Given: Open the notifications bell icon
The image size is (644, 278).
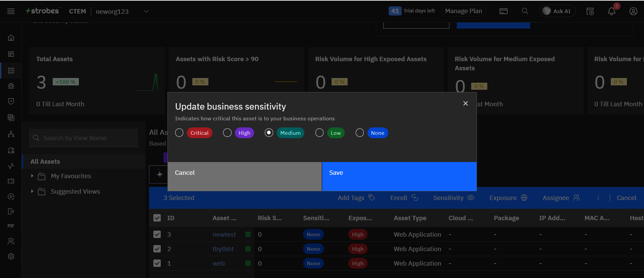Looking at the screenshot, I should point(611,11).
